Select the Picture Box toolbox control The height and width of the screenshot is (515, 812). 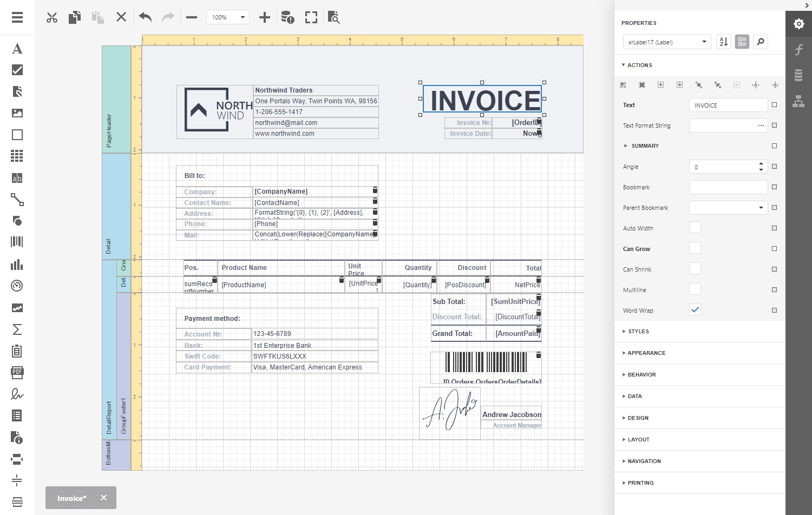pos(17,113)
